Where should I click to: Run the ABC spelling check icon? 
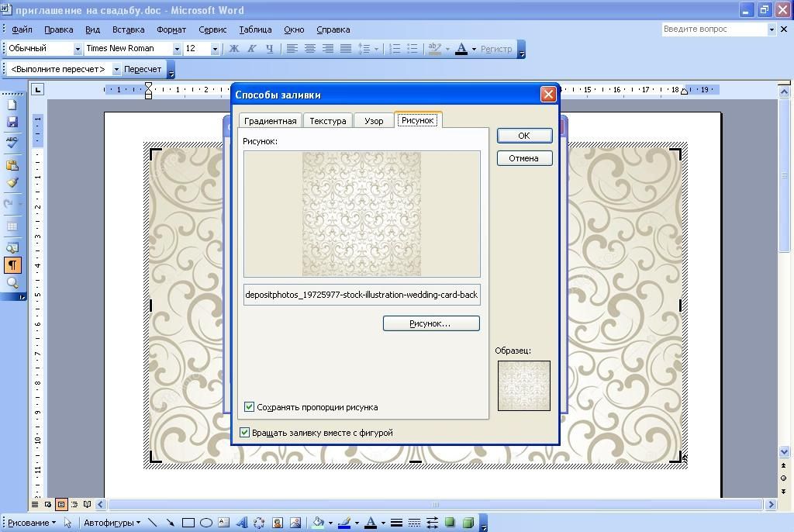point(12,142)
